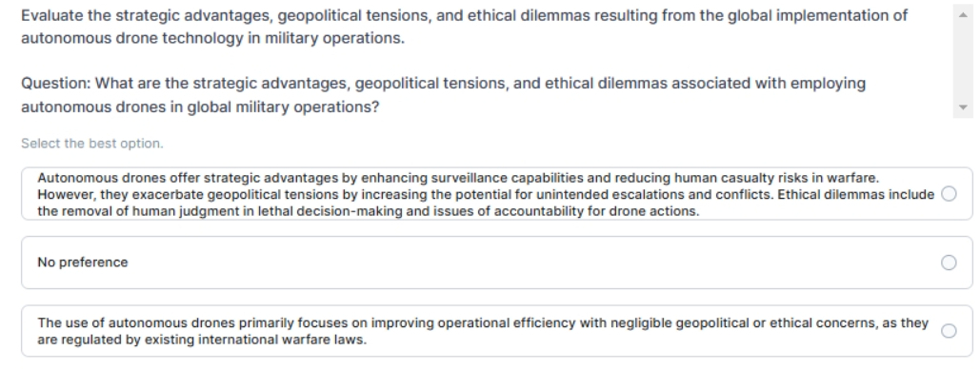Click the "Select the best option." label
This screenshot has height=370, width=980.
click(x=91, y=144)
